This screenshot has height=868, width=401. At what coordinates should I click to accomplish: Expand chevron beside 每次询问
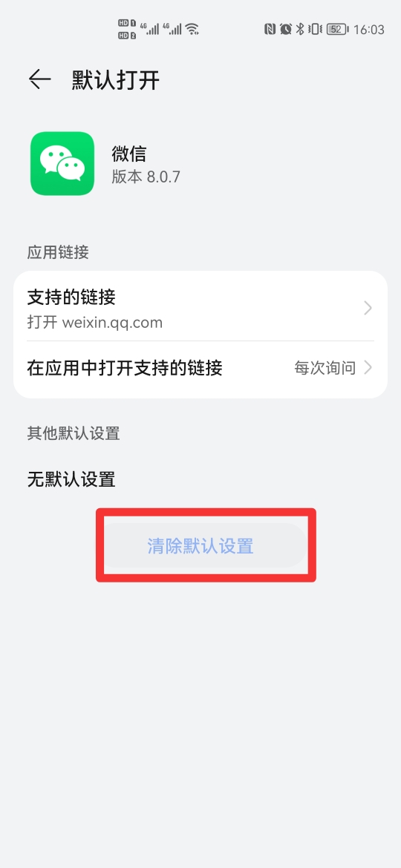pyautogui.click(x=368, y=367)
